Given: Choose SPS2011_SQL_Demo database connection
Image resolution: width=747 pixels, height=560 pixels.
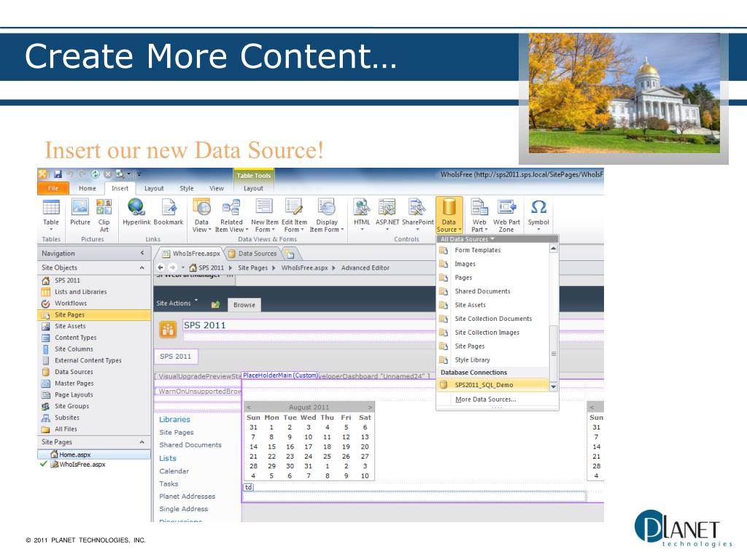Looking at the screenshot, I should tap(493, 385).
